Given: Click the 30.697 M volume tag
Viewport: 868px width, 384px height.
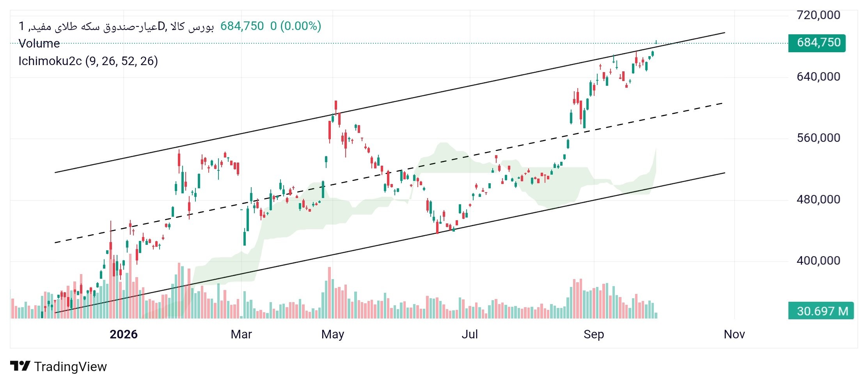Looking at the screenshot, I should pyautogui.click(x=821, y=311).
